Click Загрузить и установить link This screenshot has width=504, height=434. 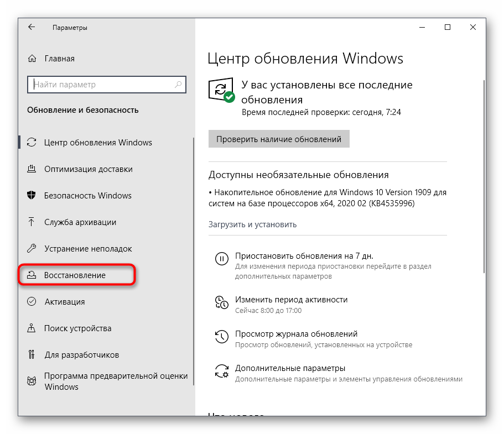click(252, 224)
